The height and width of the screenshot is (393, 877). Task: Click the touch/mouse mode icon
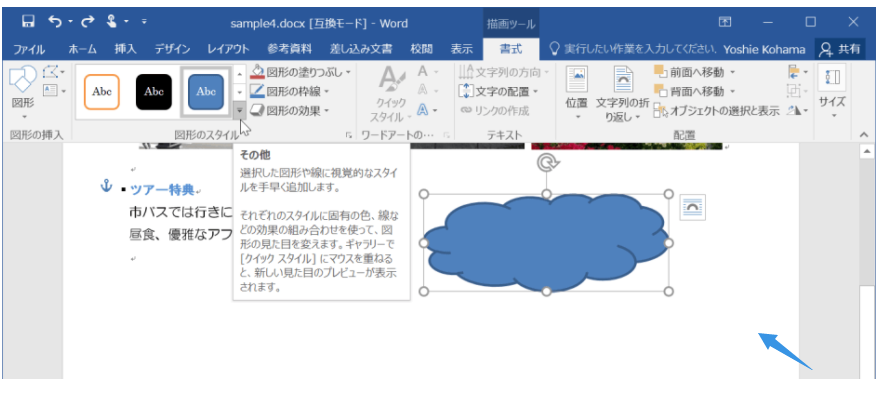111,22
